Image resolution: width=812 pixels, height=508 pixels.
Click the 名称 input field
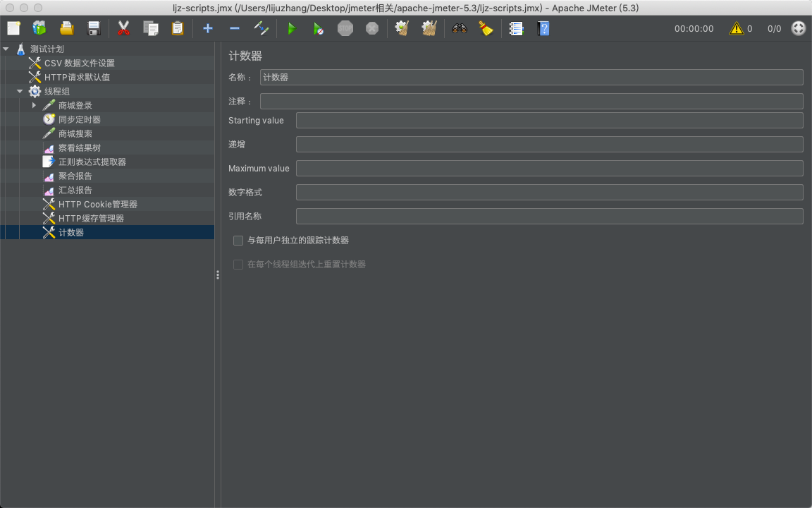point(531,77)
